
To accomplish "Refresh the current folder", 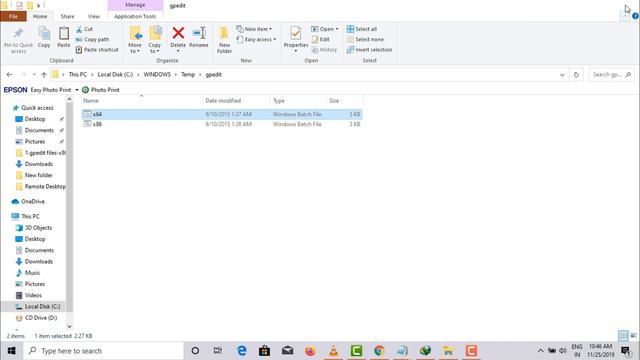I will pyautogui.click(x=576, y=75).
